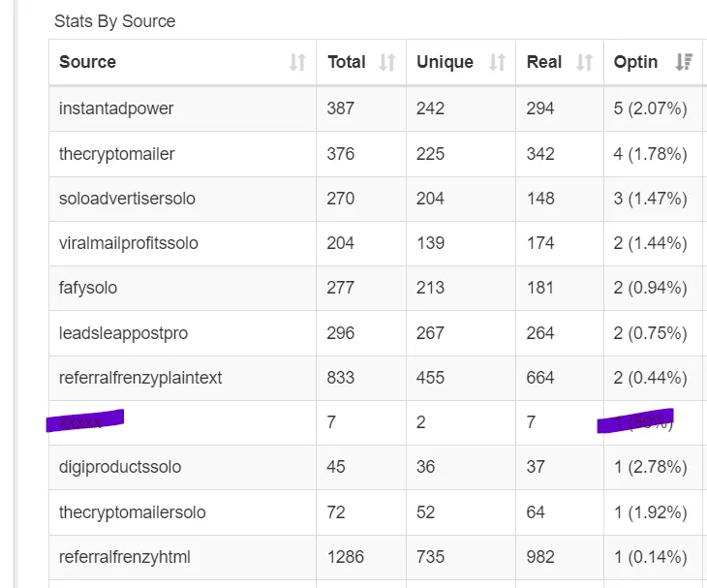This screenshot has height=588, width=707.
Task: Select the instantadpower source row
Action: (x=116, y=108)
